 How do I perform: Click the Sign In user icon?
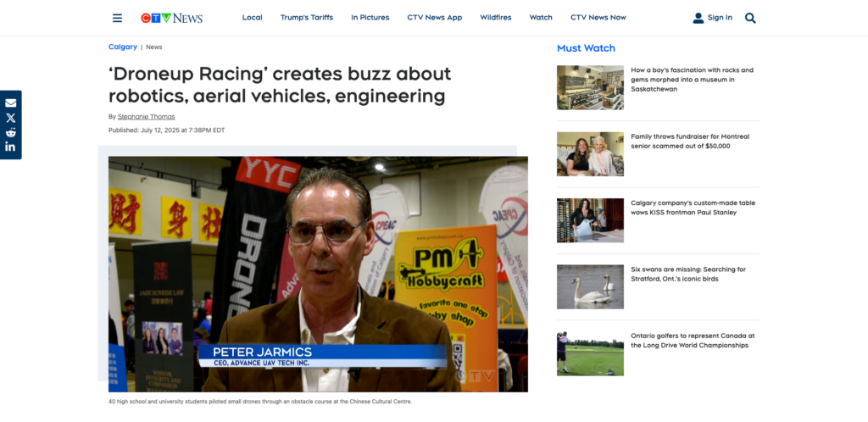pyautogui.click(x=698, y=18)
